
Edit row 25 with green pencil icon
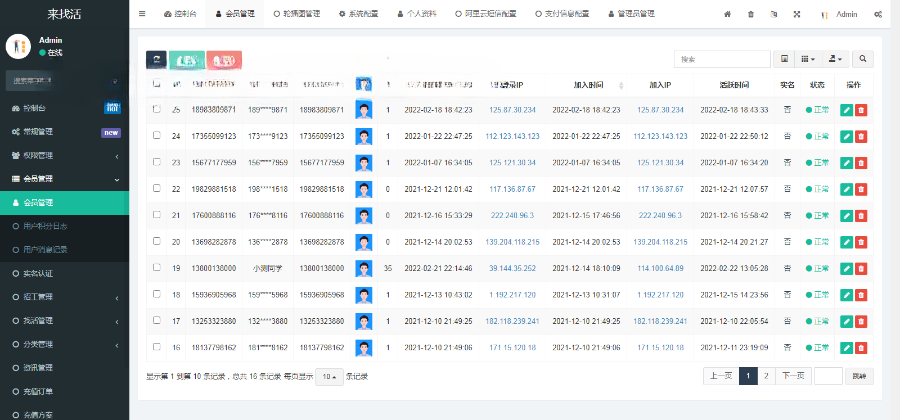click(847, 110)
